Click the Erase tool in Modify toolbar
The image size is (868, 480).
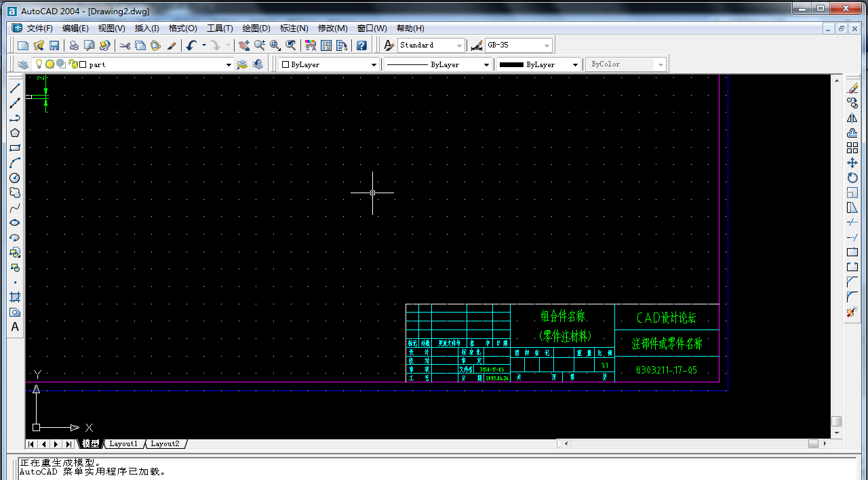click(852, 88)
